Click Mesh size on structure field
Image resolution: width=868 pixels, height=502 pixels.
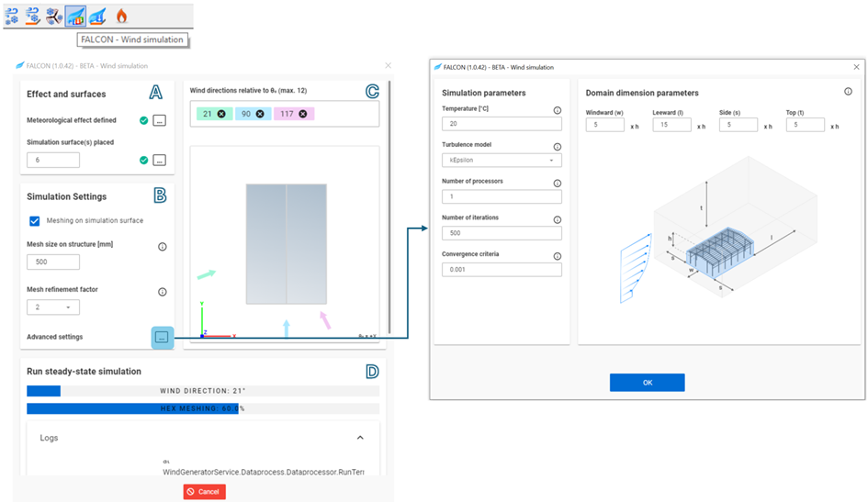(x=53, y=262)
